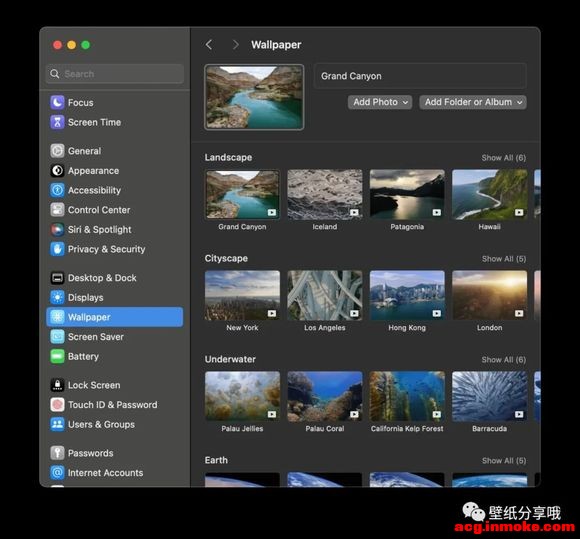Click the Landscape section heading
Viewport: 580px width, 539px height.
coord(228,158)
